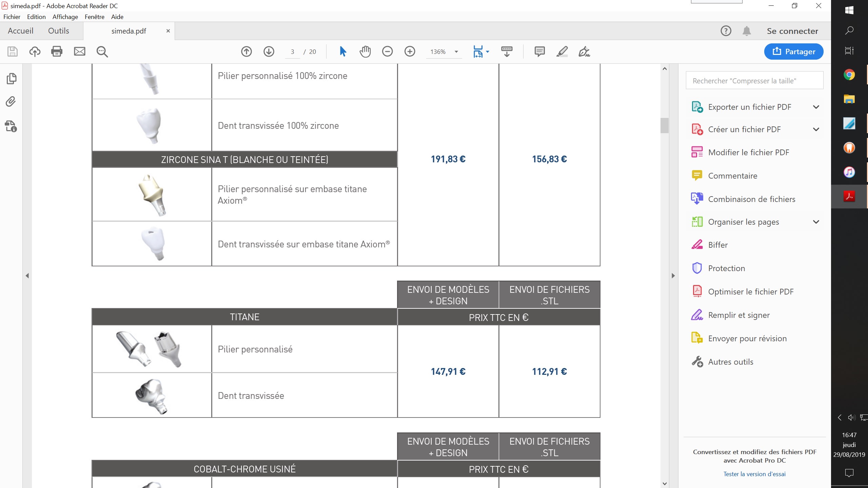
Task: Go to previous page arrow
Action: 246,52
